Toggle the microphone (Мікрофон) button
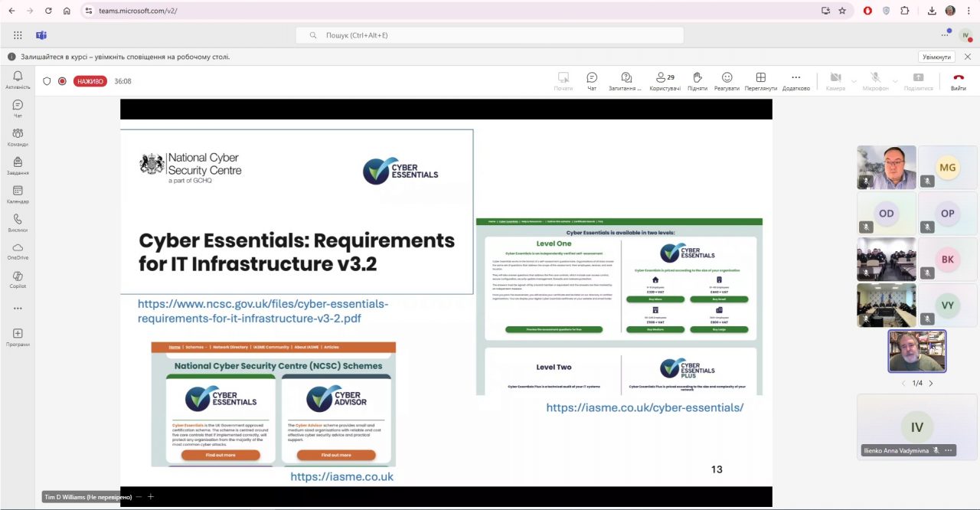 point(875,81)
